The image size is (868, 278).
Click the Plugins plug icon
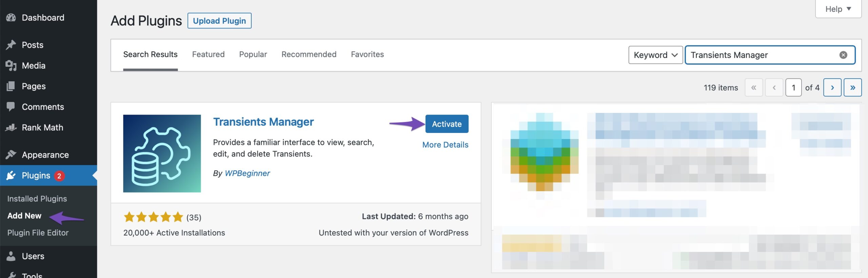pyautogui.click(x=11, y=175)
